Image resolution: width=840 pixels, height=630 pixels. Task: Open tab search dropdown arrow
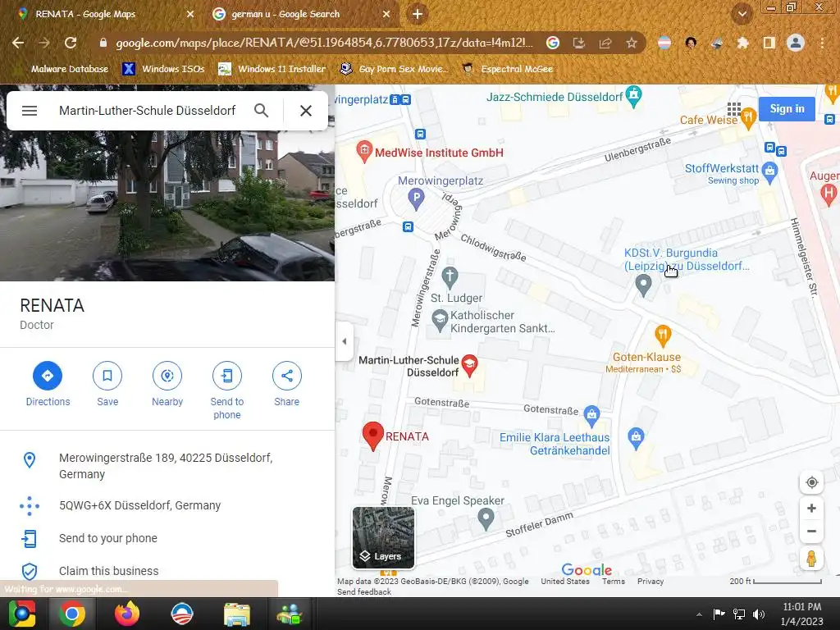click(742, 14)
